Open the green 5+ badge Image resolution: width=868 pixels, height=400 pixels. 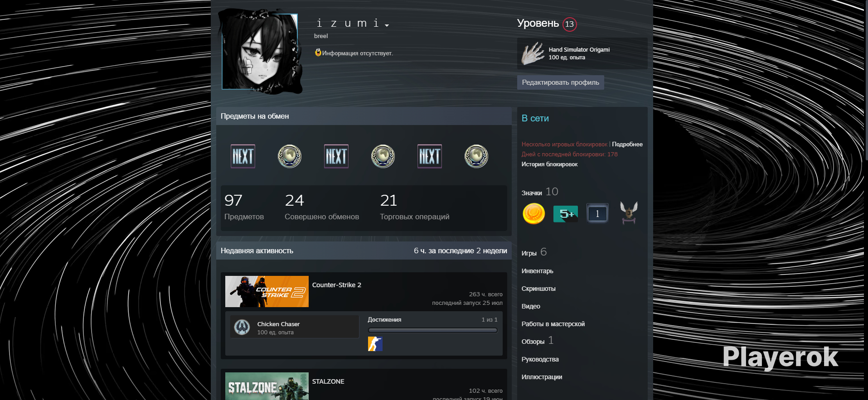click(566, 213)
